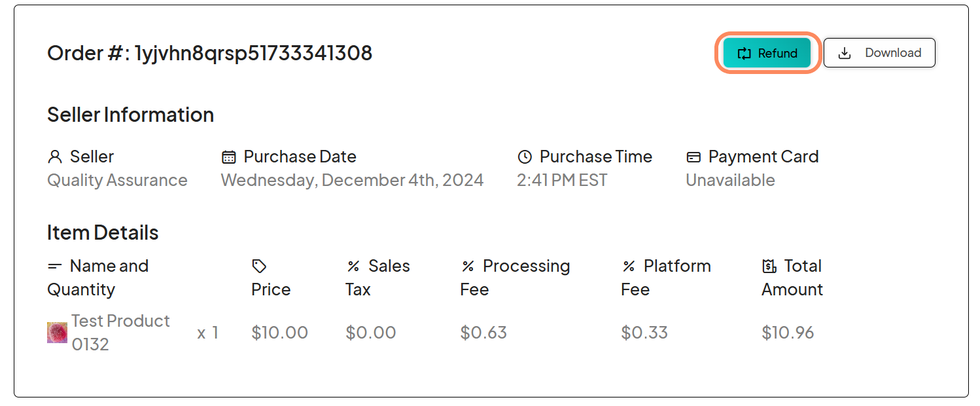
Task: Click the percent icon beside Platform Fee
Action: (629, 265)
